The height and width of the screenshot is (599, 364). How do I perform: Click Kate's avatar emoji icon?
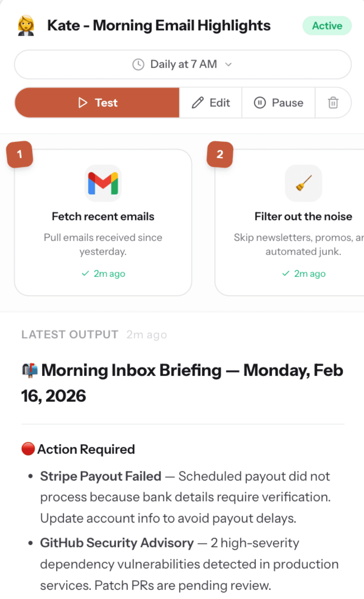[x=26, y=26]
